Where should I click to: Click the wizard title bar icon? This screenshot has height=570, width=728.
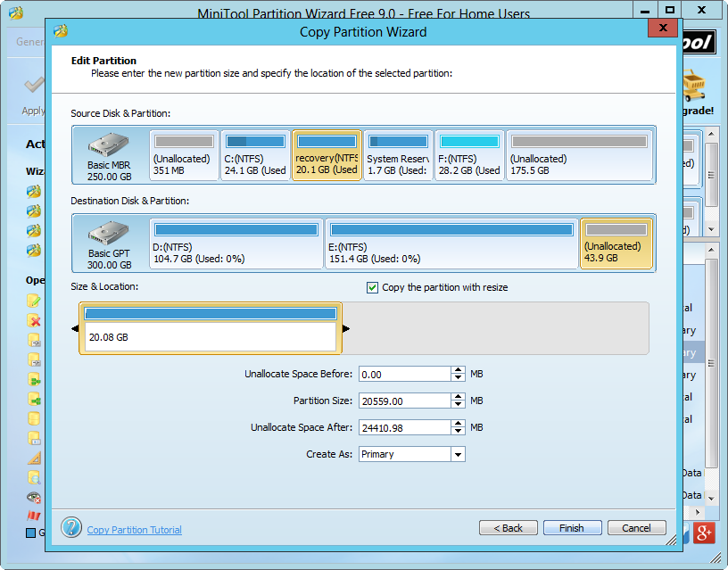pyautogui.click(x=61, y=31)
